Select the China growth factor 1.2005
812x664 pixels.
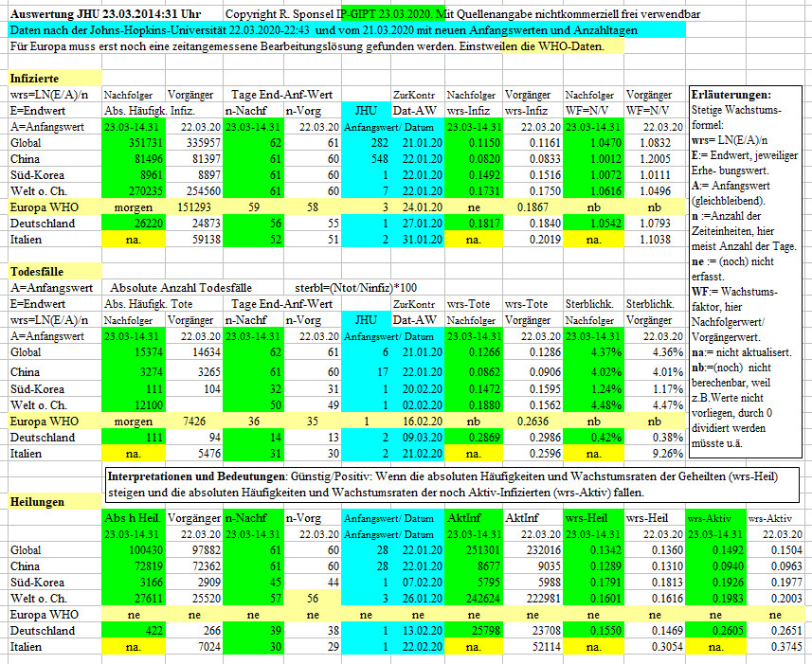coord(655,159)
